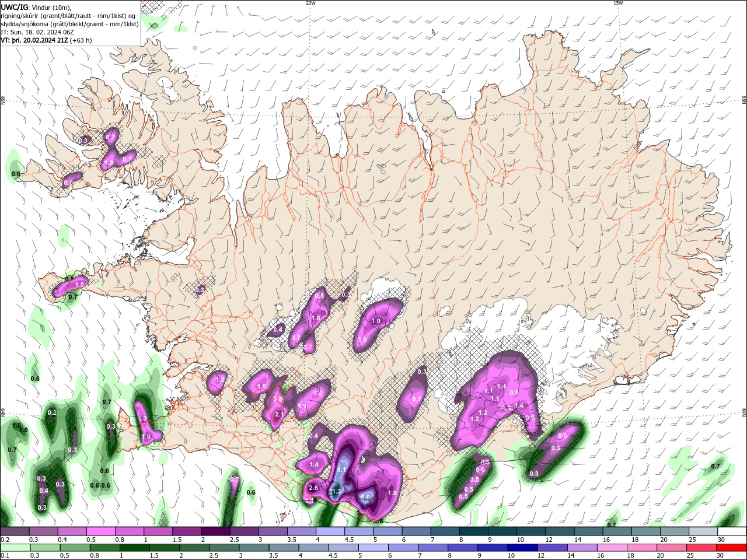Click the "25" label on the upper scale
The height and width of the screenshot is (560, 747).
[692, 540]
